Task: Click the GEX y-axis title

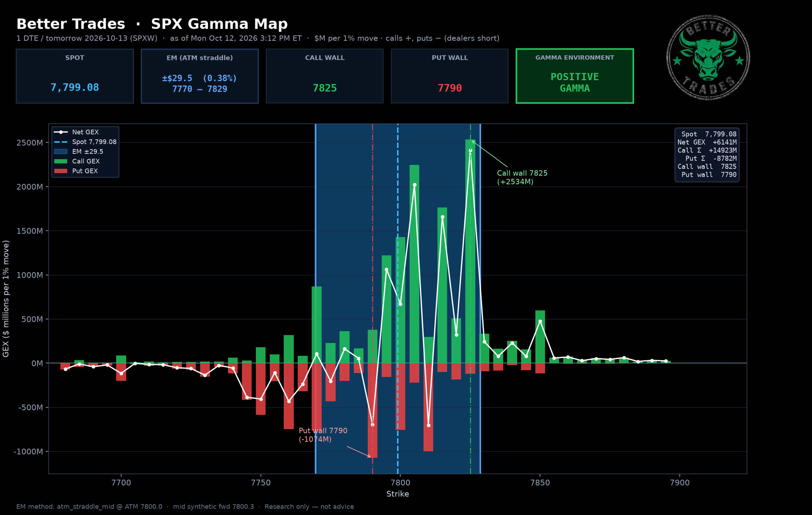Action: [x=6, y=299]
